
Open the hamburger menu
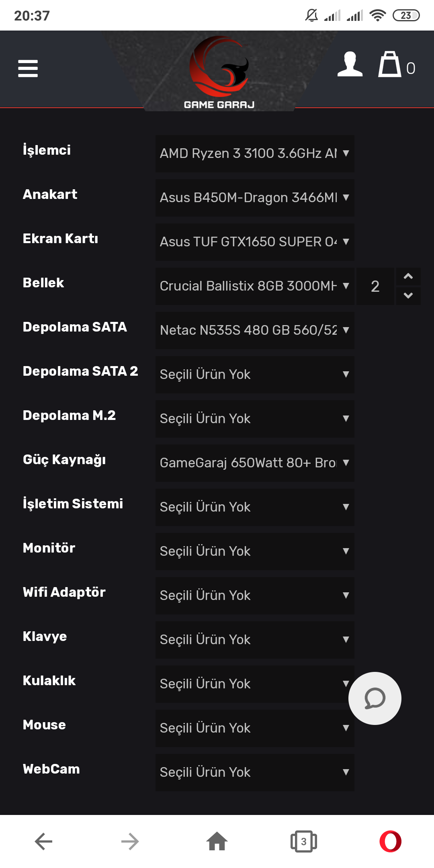coord(28,68)
